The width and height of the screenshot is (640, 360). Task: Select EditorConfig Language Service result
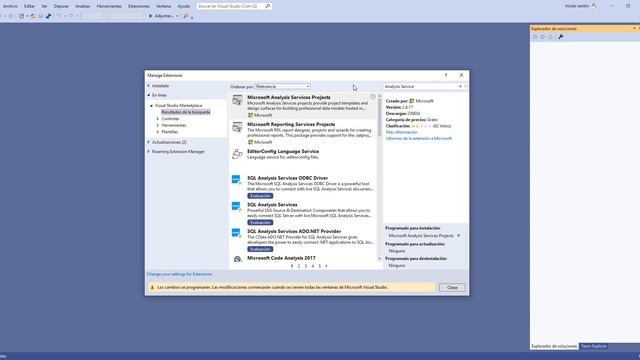(x=303, y=160)
